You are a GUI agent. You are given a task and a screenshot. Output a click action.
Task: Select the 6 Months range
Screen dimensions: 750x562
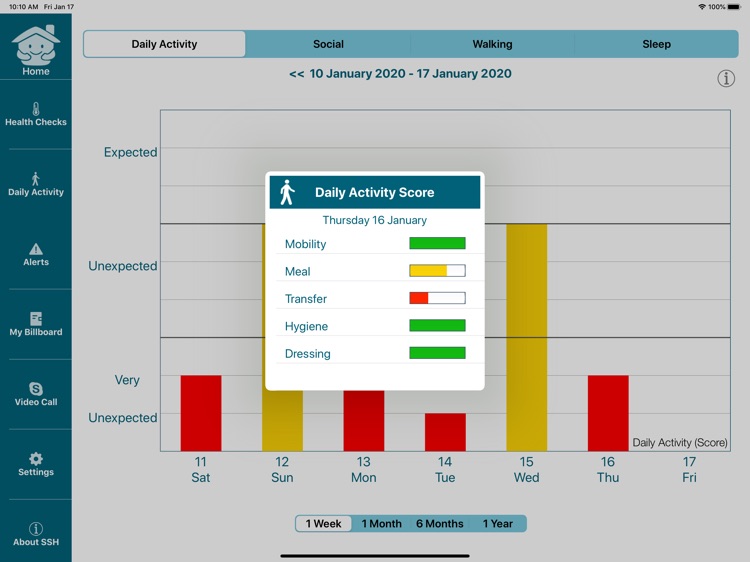click(440, 524)
